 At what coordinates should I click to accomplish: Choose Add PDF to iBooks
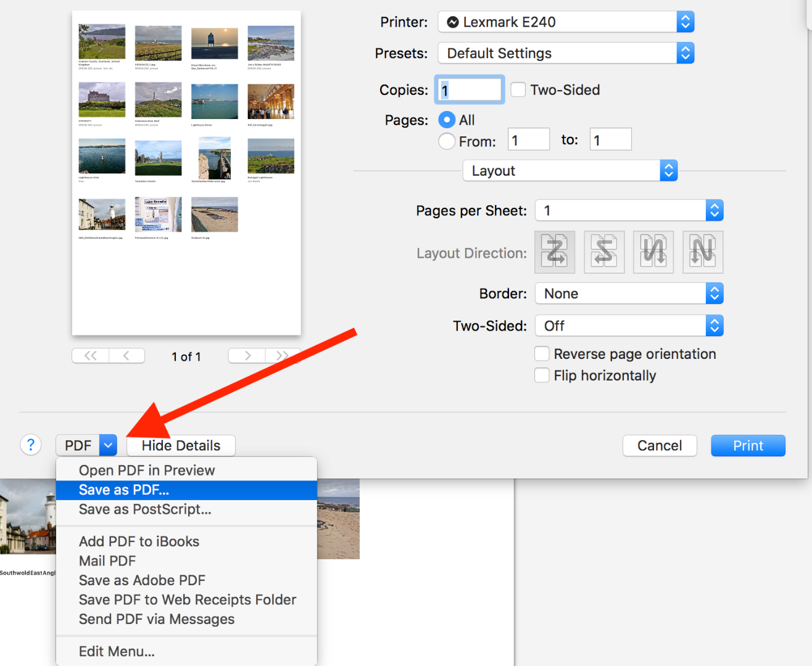point(186,541)
